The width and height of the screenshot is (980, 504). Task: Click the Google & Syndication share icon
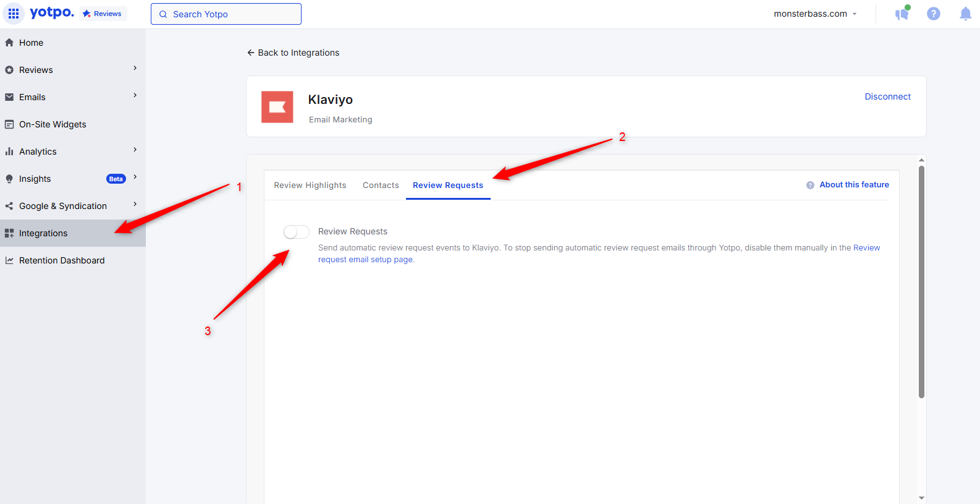tap(9, 206)
